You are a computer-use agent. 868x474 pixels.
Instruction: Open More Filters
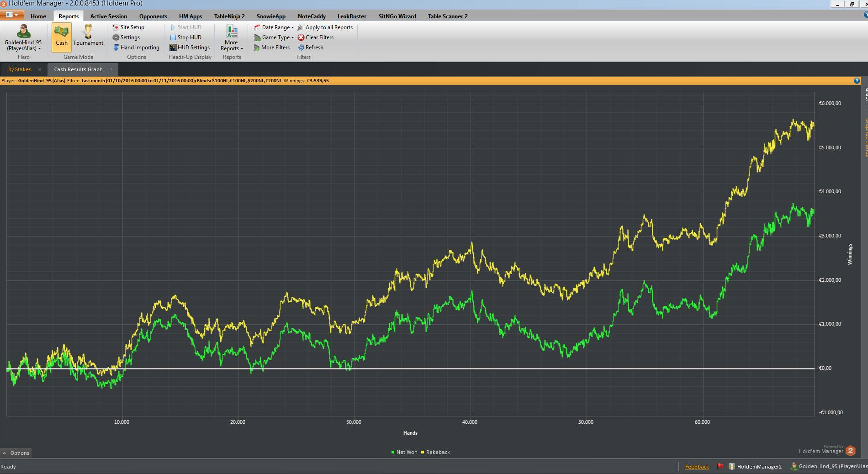pos(272,47)
